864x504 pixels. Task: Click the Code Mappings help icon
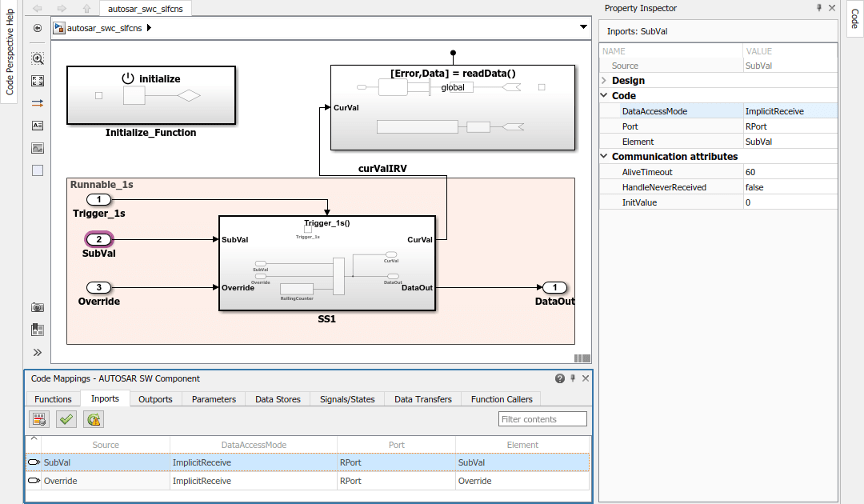(x=560, y=379)
